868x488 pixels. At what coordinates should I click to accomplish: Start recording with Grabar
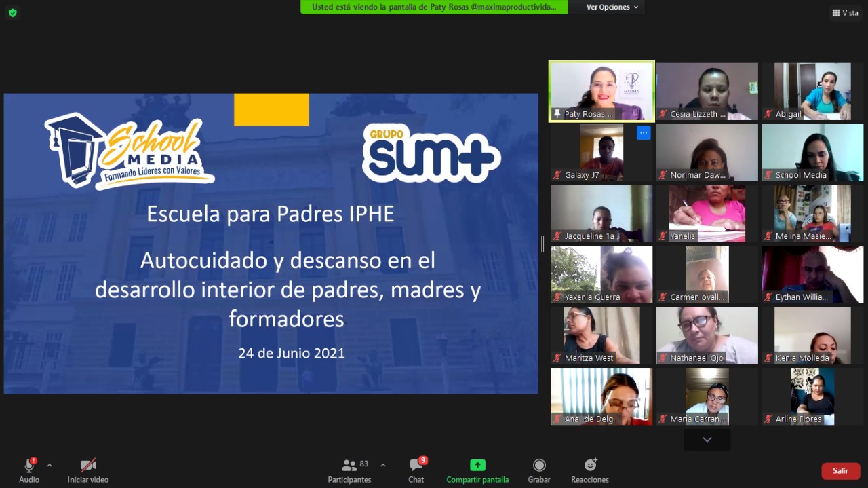[x=539, y=470]
